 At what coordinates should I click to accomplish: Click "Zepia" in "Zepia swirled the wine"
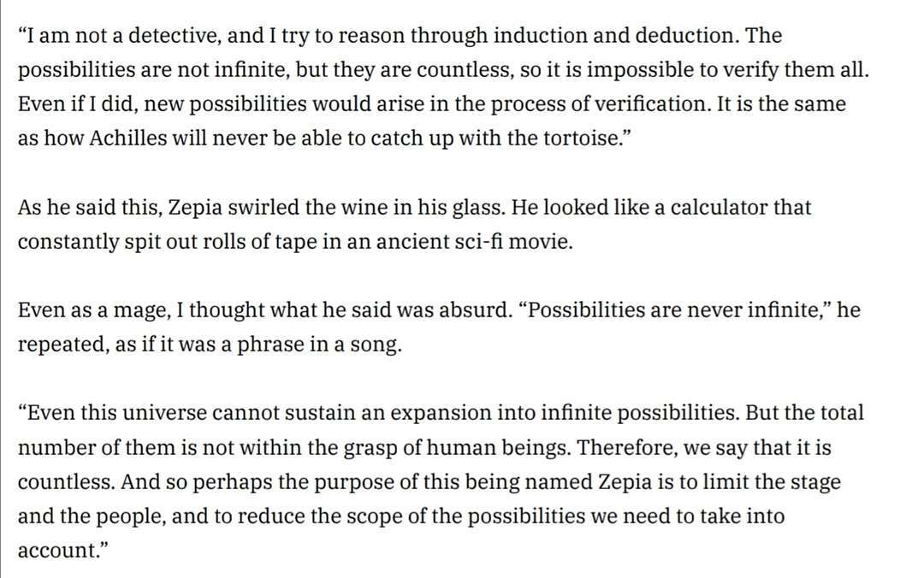(x=195, y=208)
